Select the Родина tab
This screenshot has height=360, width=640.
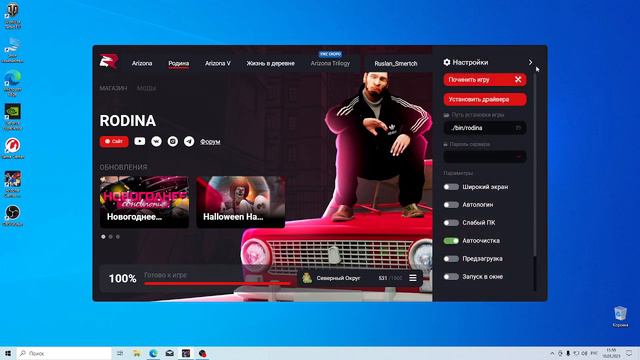[178, 63]
